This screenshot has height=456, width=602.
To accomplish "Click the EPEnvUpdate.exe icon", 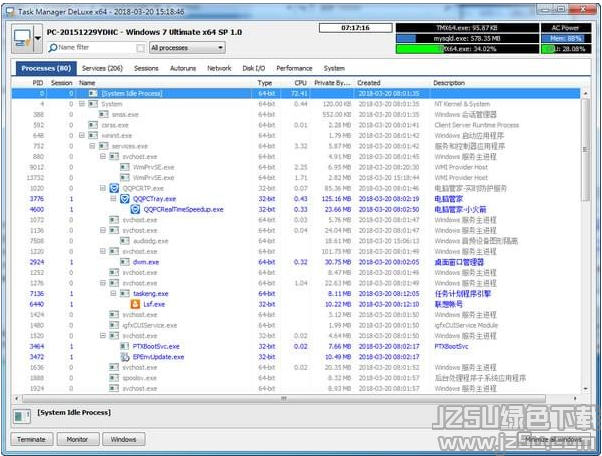I will point(125,357).
